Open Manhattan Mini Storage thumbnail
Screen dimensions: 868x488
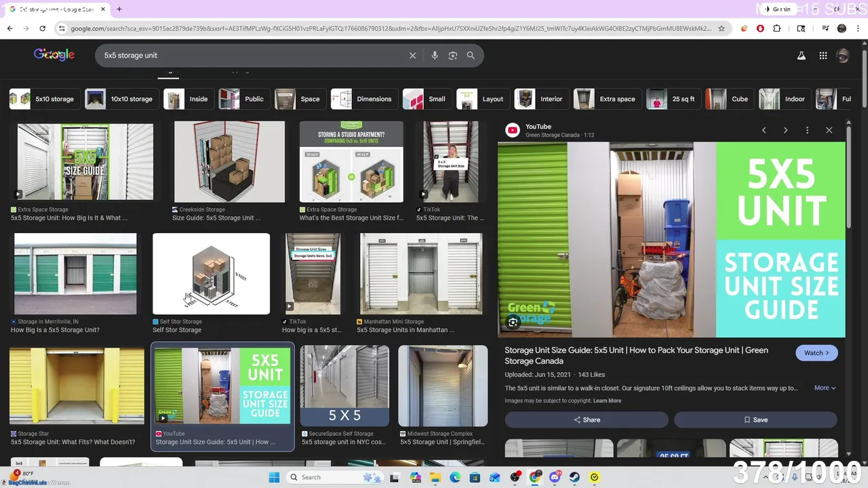click(x=421, y=274)
